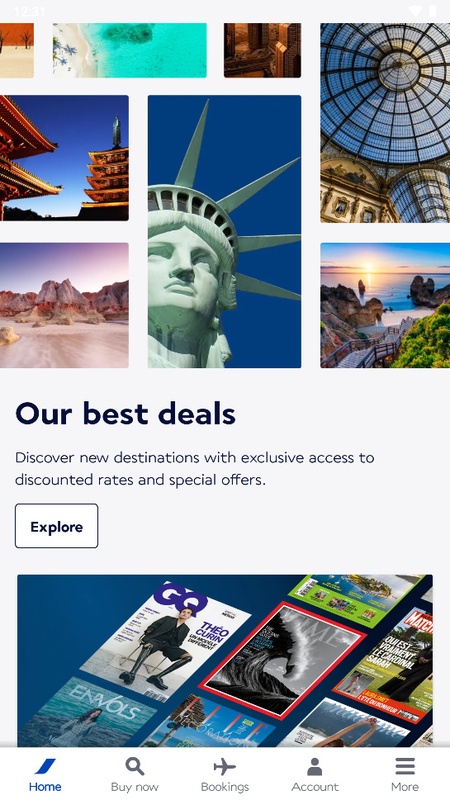450x800 pixels.
Task: Click the Explore button
Action: coord(57,526)
